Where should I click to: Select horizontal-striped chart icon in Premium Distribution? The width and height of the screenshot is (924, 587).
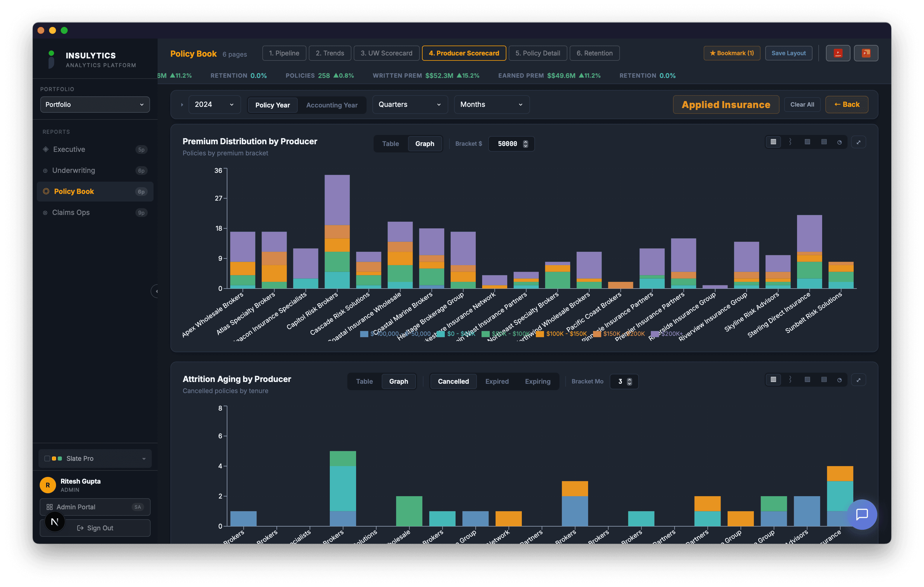pyautogui.click(x=824, y=142)
